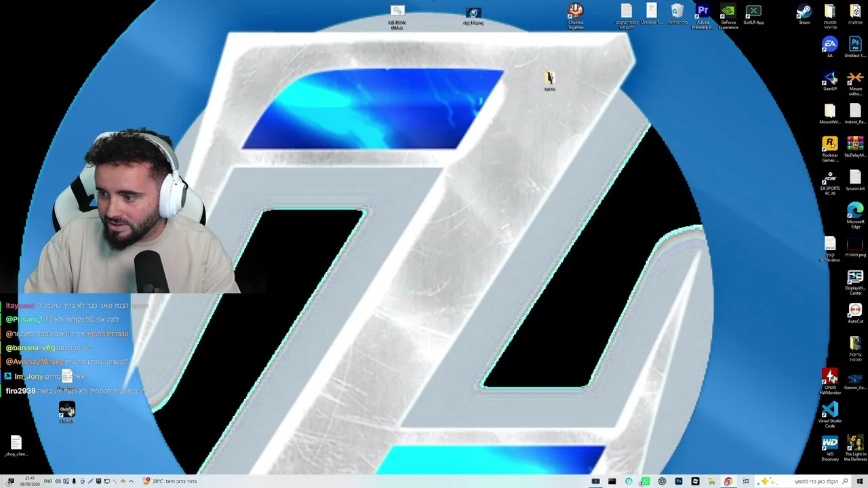Open the Recycle Bin on desktop
This screenshot has width=868, height=488.
click(x=677, y=15)
